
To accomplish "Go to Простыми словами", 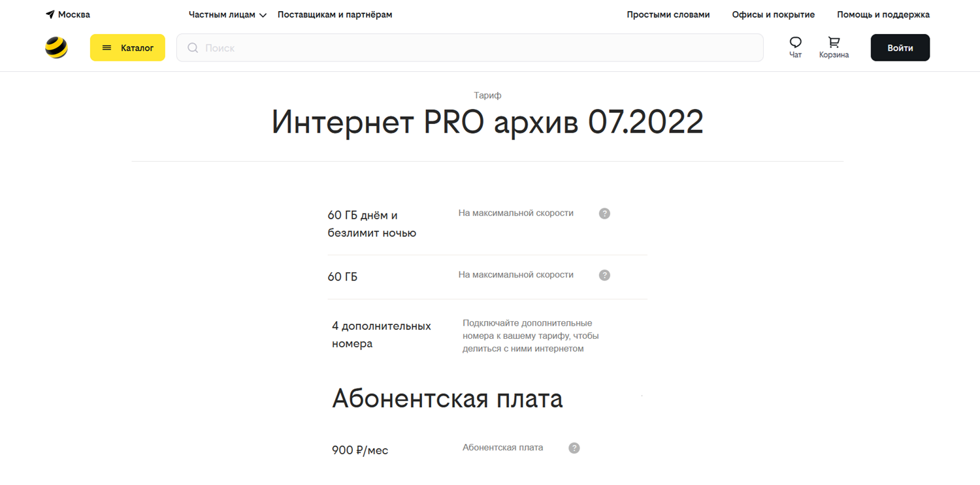I will 668,14.
